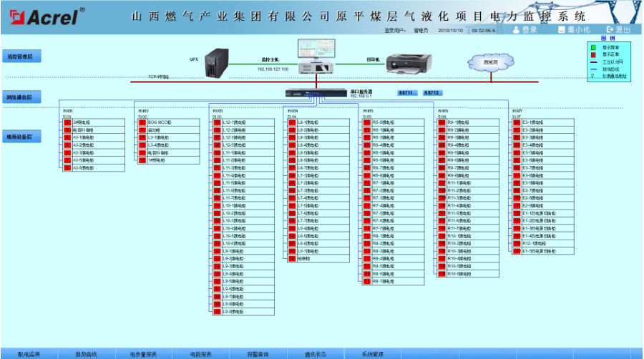The image size is (644, 359).
Task: Click the S103 port label
Action: point(217,117)
